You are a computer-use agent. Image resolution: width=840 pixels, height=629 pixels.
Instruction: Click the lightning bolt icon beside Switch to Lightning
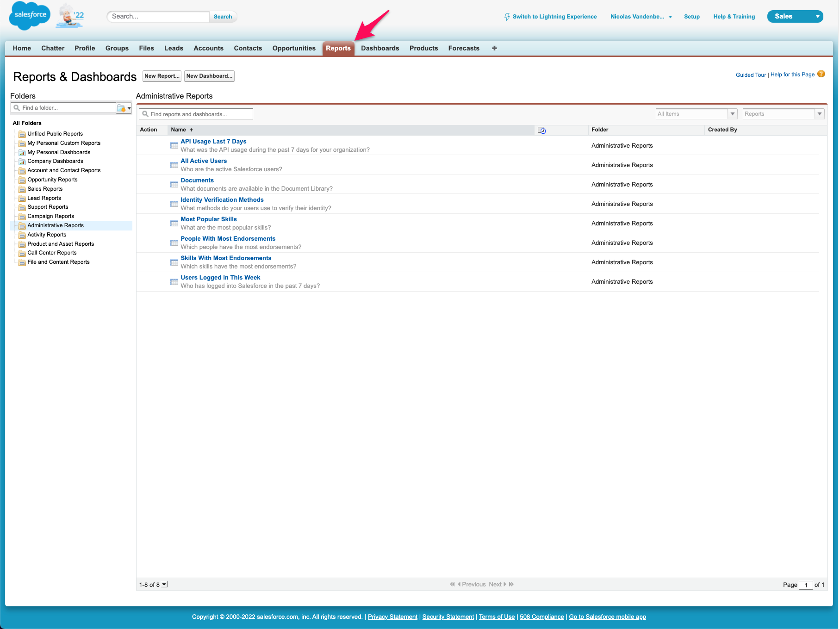507,17
